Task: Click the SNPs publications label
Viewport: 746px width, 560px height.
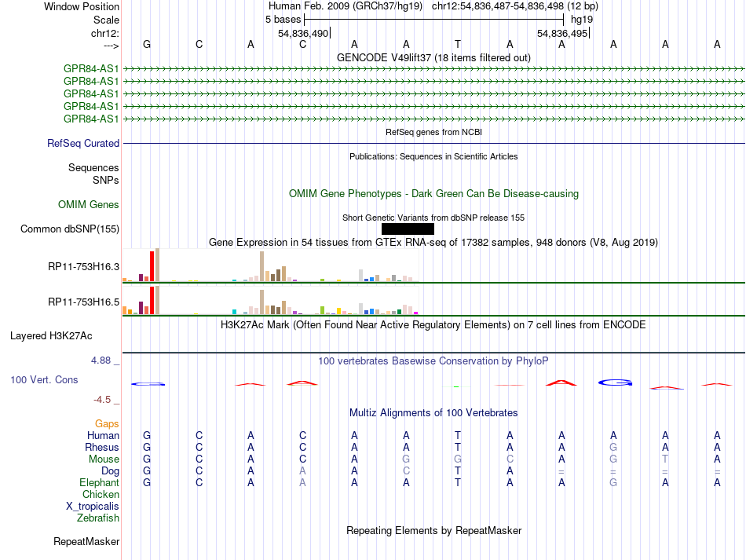Action: (106, 181)
